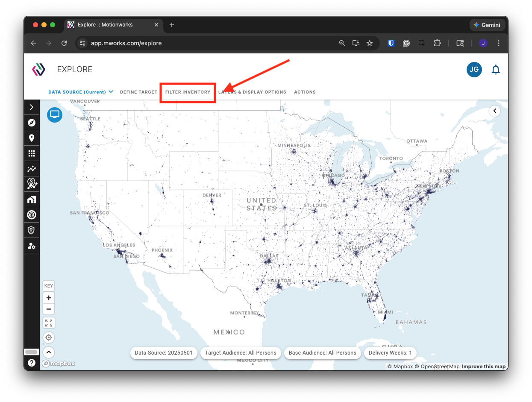532x402 pixels.
Task: Expand the left sidebar with the chevron arrow
Action: tap(32, 107)
